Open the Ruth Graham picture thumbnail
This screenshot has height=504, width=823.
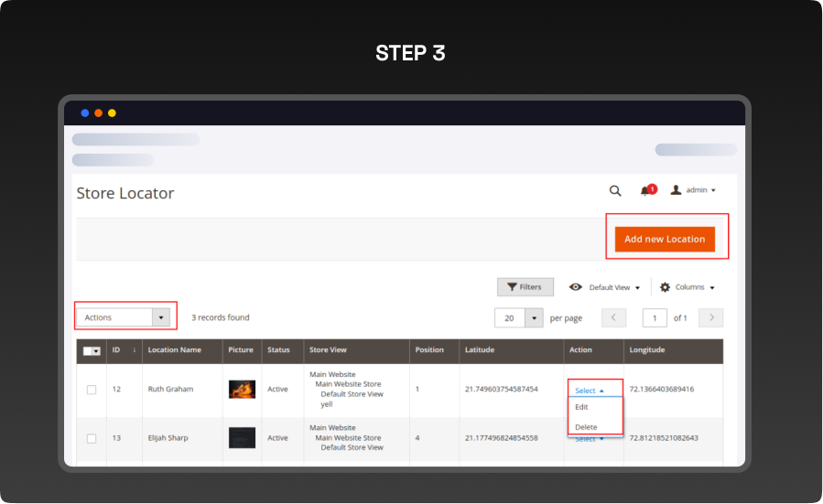[x=242, y=390]
